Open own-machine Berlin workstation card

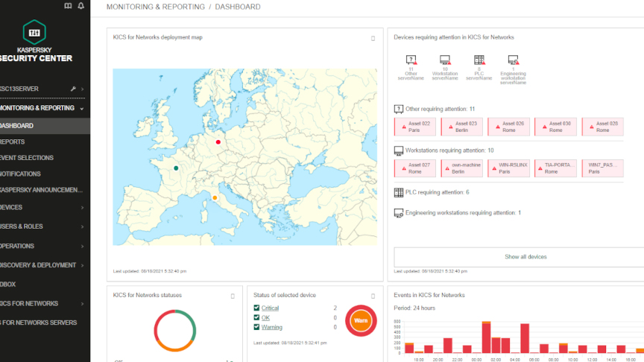461,168
